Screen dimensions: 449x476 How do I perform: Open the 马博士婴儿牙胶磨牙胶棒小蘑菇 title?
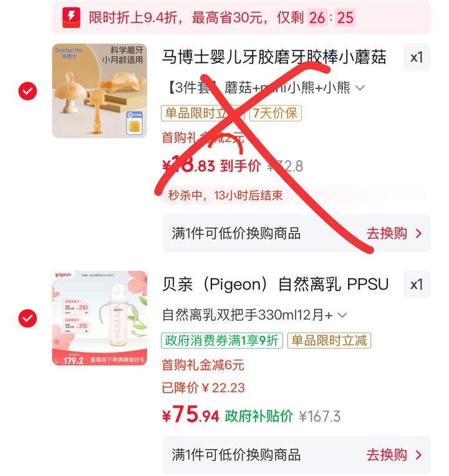pyautogui.click(x=274, y=57)
